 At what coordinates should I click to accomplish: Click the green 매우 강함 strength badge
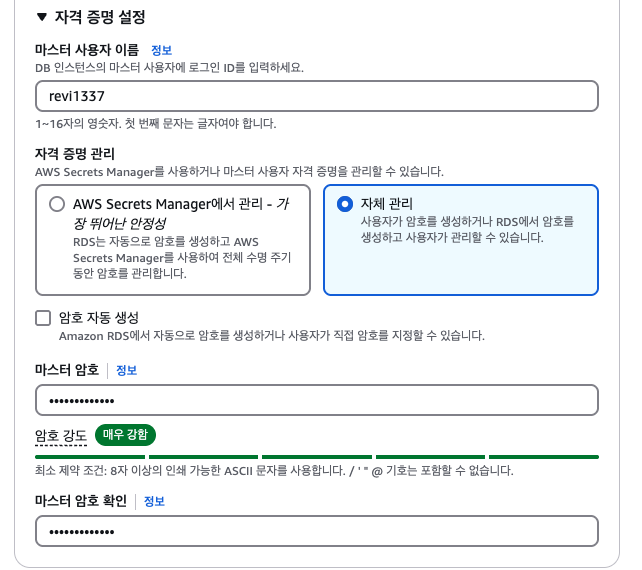125,434
